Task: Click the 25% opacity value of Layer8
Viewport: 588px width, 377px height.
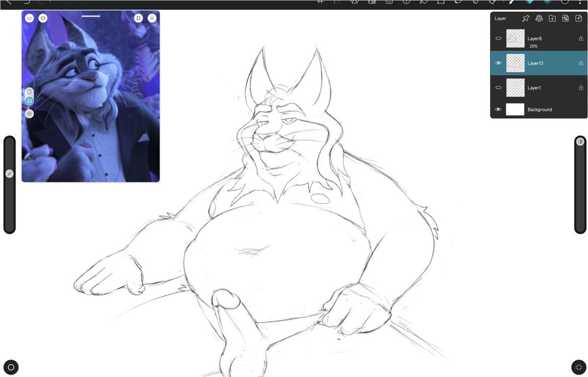Action: coord(533,46)
